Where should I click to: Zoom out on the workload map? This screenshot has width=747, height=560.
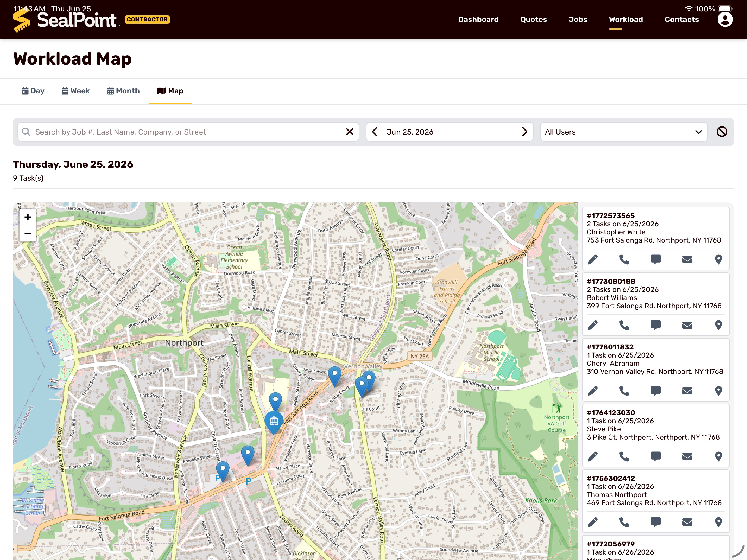(28, 233)
